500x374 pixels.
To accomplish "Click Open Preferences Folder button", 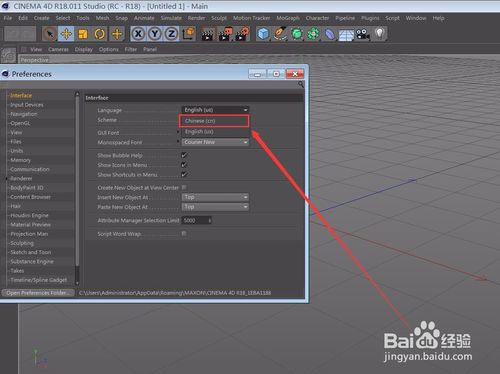I will pos(38,293).
